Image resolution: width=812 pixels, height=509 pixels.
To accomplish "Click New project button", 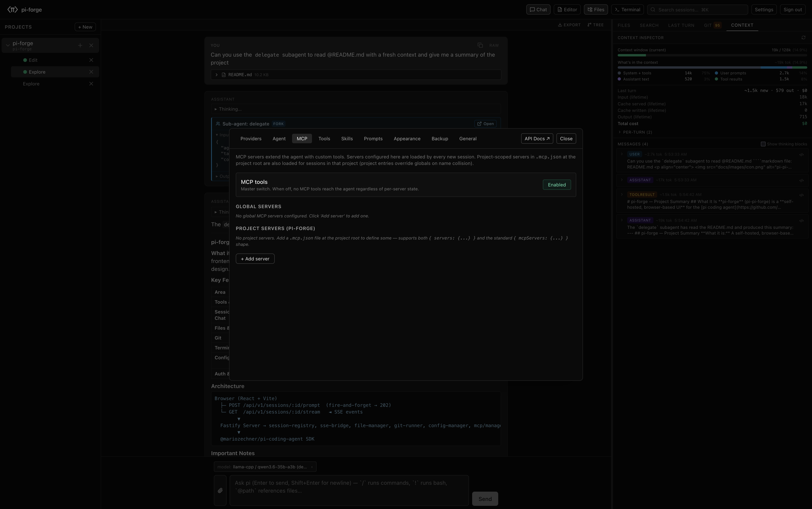I will pos(85,27).
